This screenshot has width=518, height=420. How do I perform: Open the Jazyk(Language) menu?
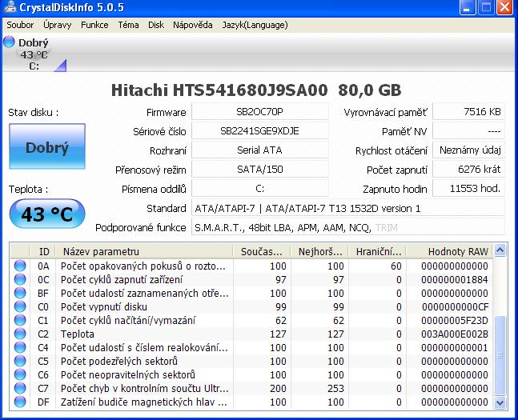pos(255,25)
